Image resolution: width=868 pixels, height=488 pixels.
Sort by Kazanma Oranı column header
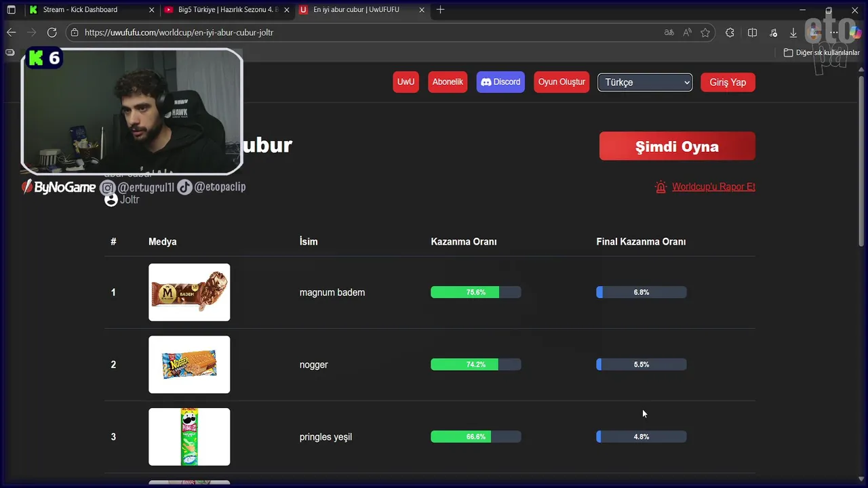click(x=464, y=242)
